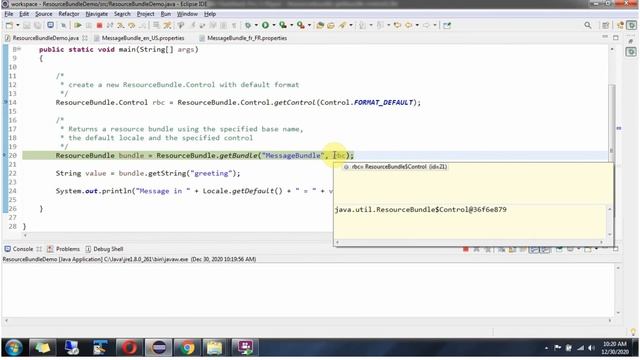Open the Back navigation history dropdown
This screenshot has width=640, height=360.
click(x=417, y=25)
